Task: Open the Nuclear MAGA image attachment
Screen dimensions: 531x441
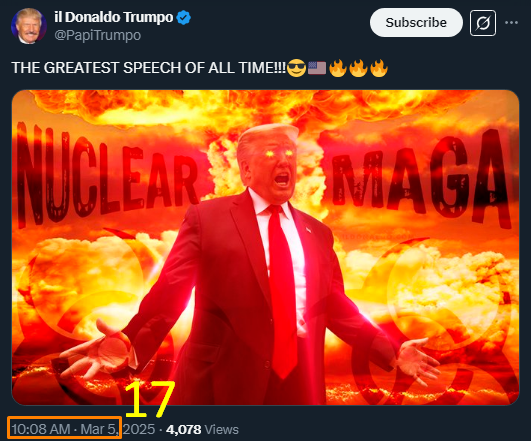Action: (x=266, y=247)
